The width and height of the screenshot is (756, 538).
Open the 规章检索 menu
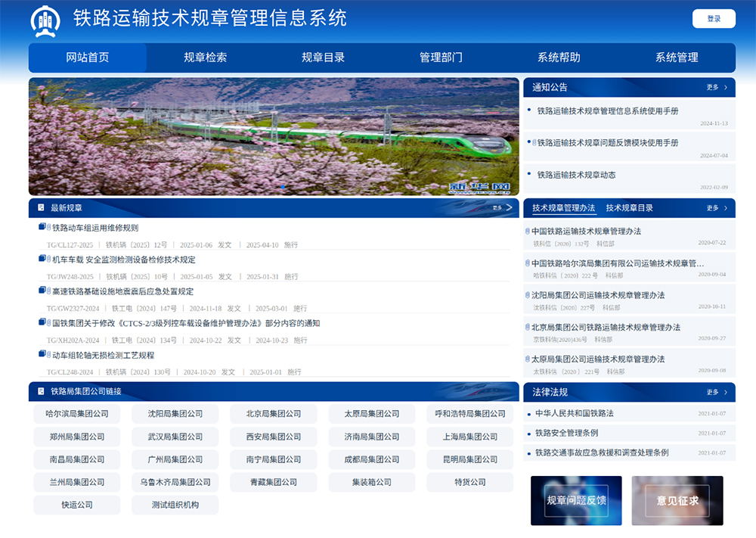[x=204, y=58]
